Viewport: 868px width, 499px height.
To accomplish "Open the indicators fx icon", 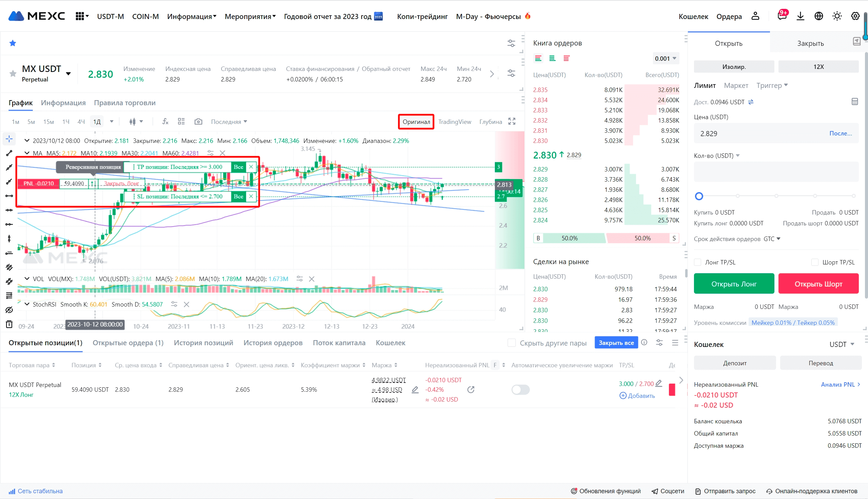I will tap(166, 122).
